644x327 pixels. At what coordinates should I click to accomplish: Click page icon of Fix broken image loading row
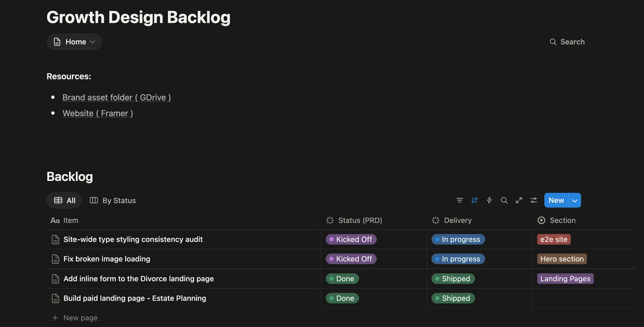click(x=55, y=259)
